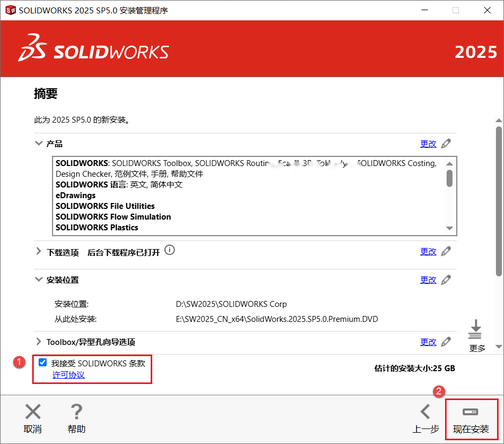Collapse the 产品 section
The height and width of the screenshot is (444, 504).
point(39,143)
